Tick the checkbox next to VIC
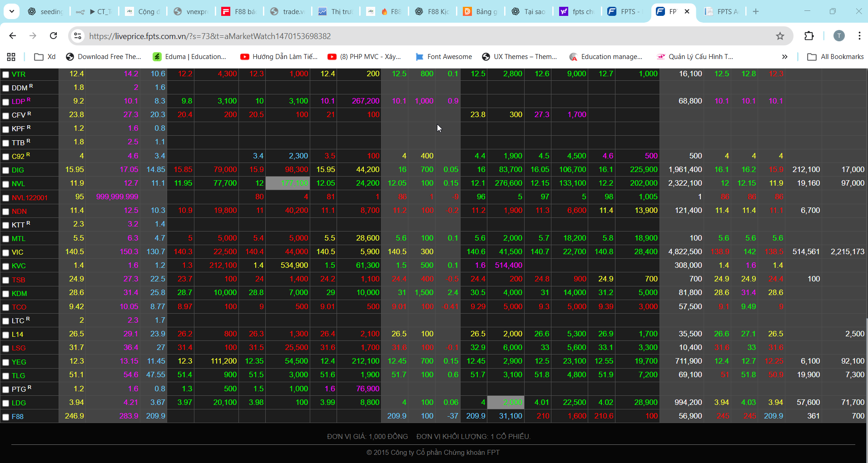868x463 pixels. [x=6, y=253]
